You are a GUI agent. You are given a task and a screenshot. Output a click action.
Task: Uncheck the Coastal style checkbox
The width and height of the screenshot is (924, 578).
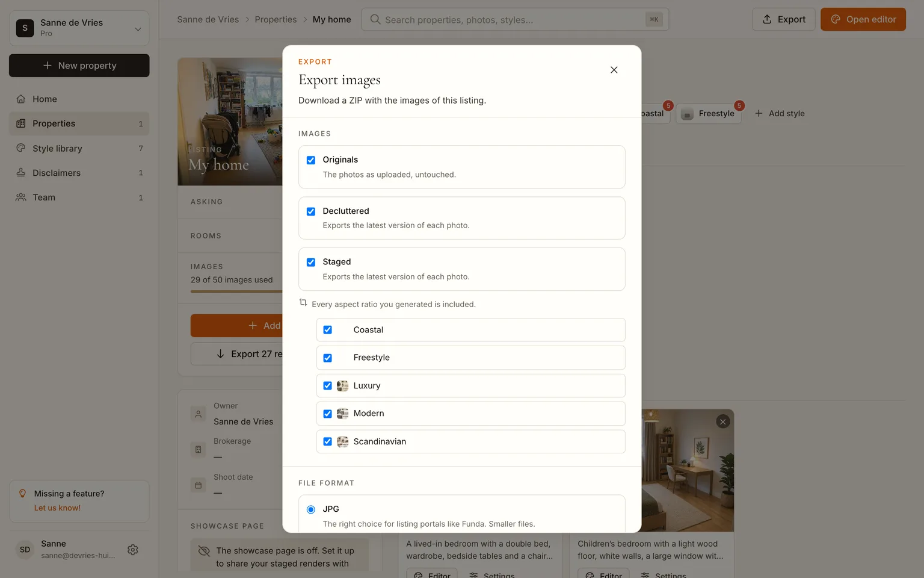click(x=328, y=330)
